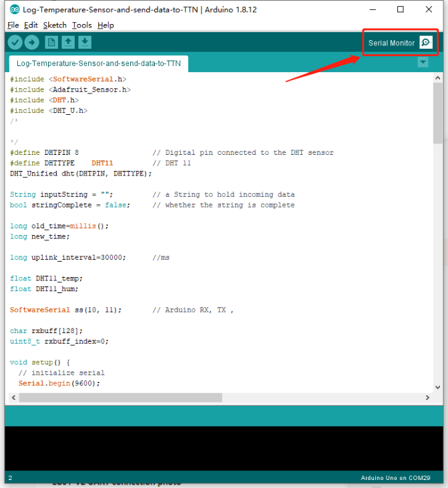Click the '#include <DHT.h>' line

pos(45,100)
